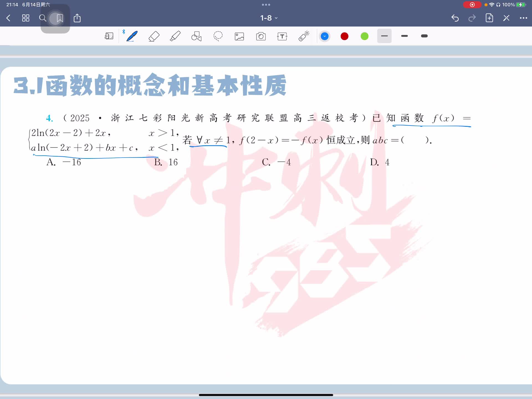This screenshot has width=532, height=399.
Task: Select the highlighter tool
Action: coord(175,36)
